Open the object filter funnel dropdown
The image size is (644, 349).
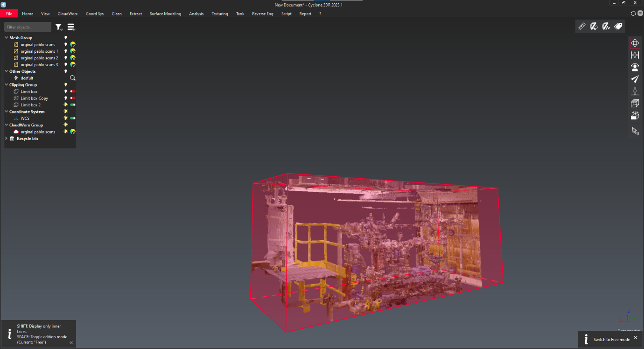(59, 28)
